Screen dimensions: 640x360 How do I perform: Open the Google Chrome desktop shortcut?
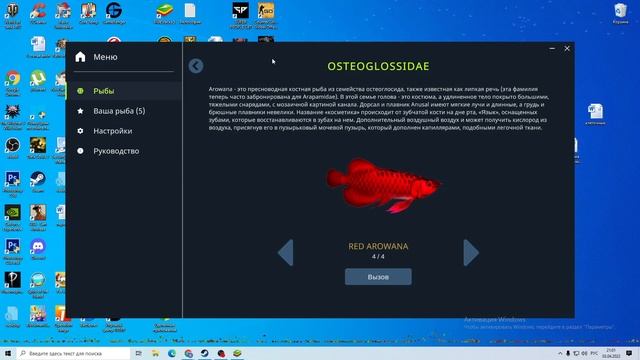click(13, 83)
